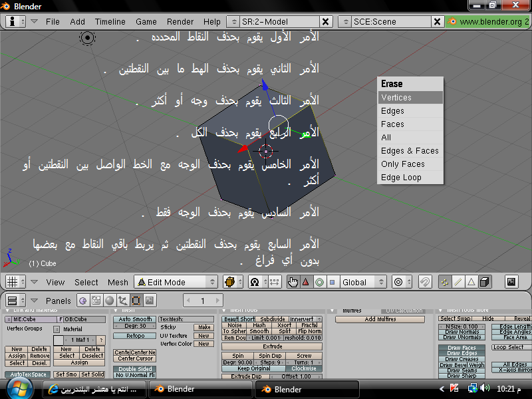The height and width of the screenshot is (399, 532).
Task: Switch to Logic context pacman icon
Action: 83,301
